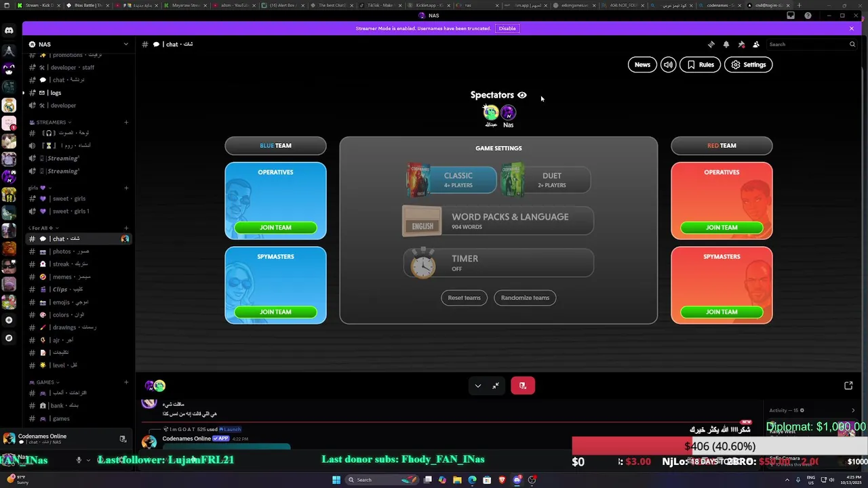Click the Spectators eye icon
This screenshot has width=868, height=488.
tap(521, 95)
